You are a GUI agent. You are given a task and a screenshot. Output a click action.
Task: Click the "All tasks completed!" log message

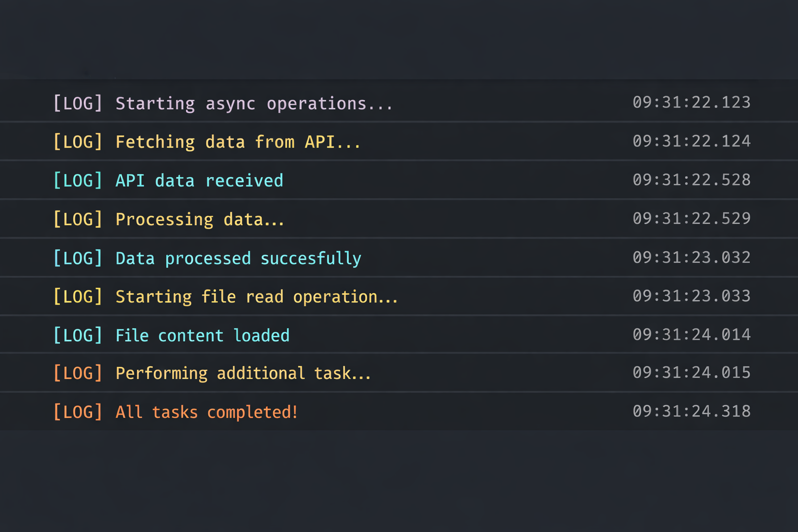(x=206, y=412)
